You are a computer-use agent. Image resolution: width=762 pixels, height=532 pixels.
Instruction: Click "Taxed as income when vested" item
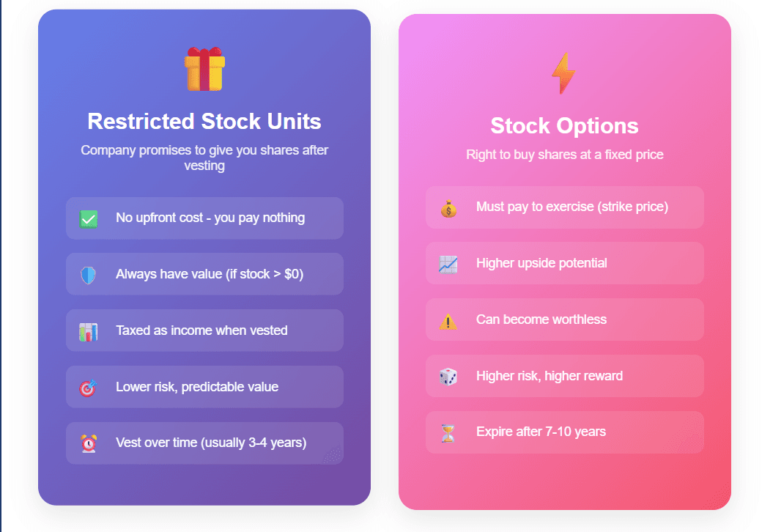[201, 330]
